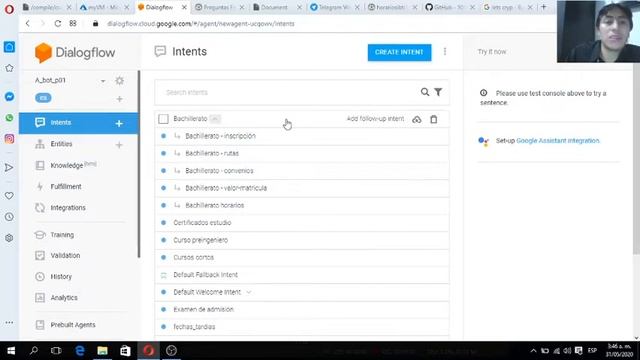Click Add follow-up intent
640x360 pixels.
[375, 119]
